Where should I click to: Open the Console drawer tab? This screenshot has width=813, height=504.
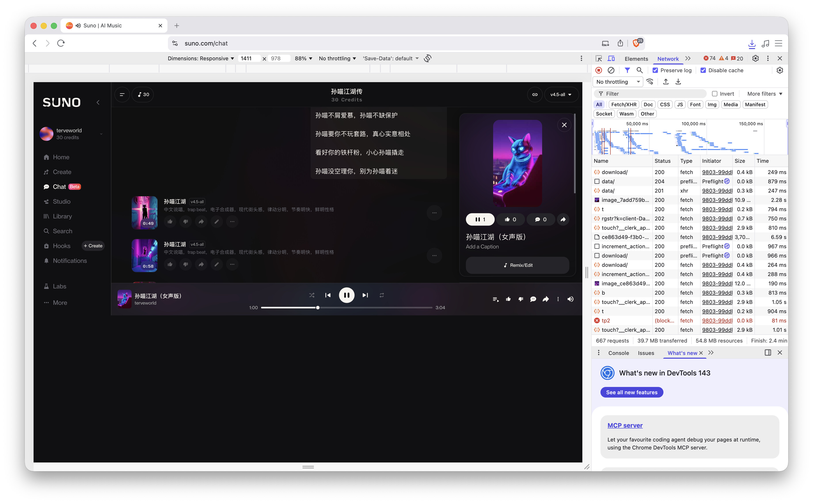point(618,353)
